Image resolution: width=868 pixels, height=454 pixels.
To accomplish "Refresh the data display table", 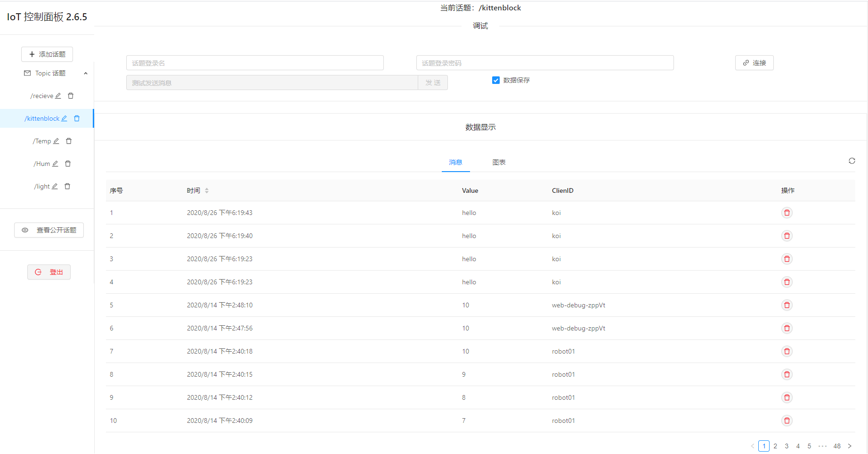I will point(852,161).
